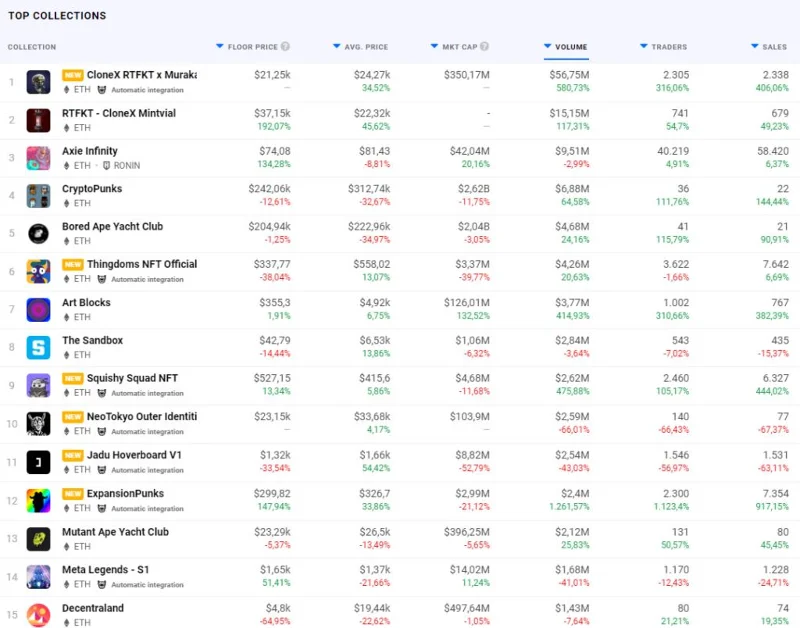The width and height of the screenshot is (800, 628).
Task: Click the ExpansionPunks rainbow icon
Action: pos(38,501)
